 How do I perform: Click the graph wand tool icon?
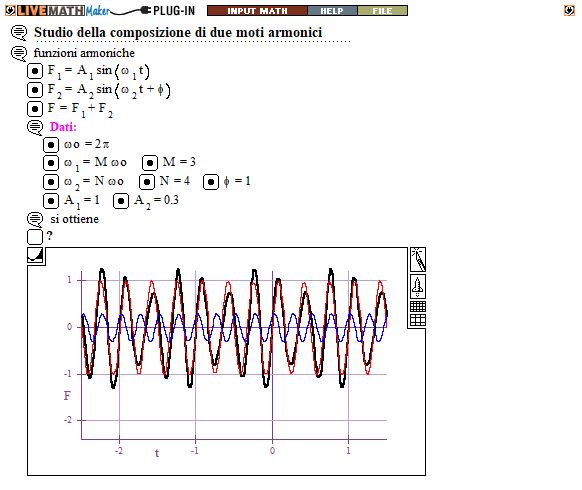click(418, 259)
